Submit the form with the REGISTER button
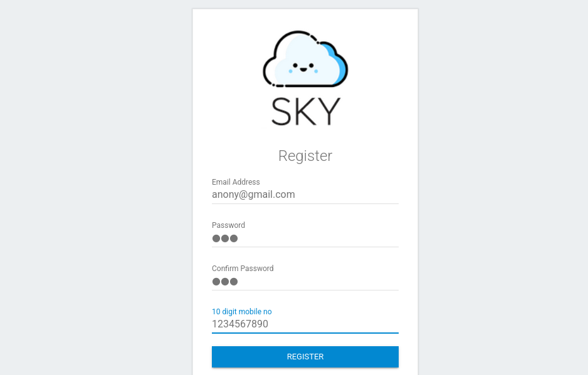The image size is (588, 375). tap(305, 357)
